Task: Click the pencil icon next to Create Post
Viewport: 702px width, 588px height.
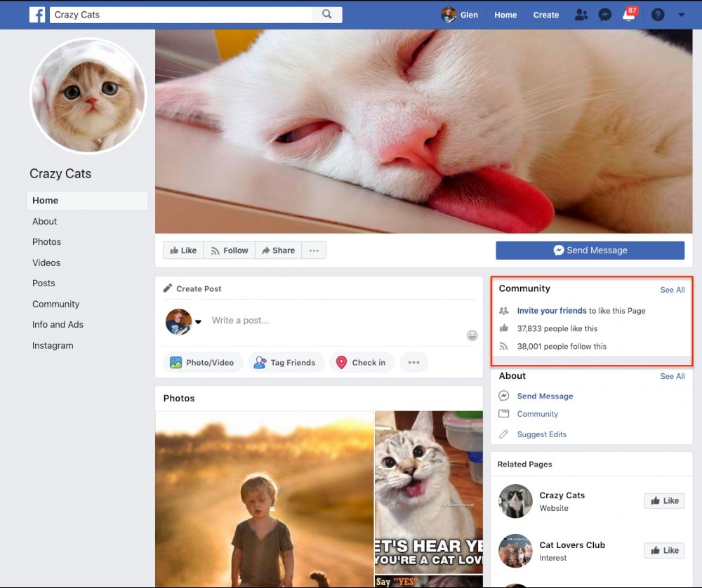Action: (x=168, y=288)
